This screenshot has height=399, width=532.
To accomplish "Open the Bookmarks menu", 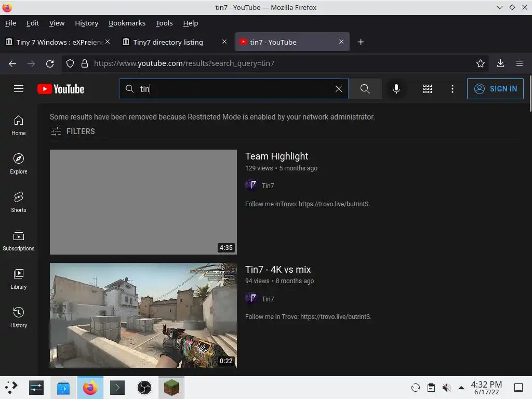I will (127, 23).
